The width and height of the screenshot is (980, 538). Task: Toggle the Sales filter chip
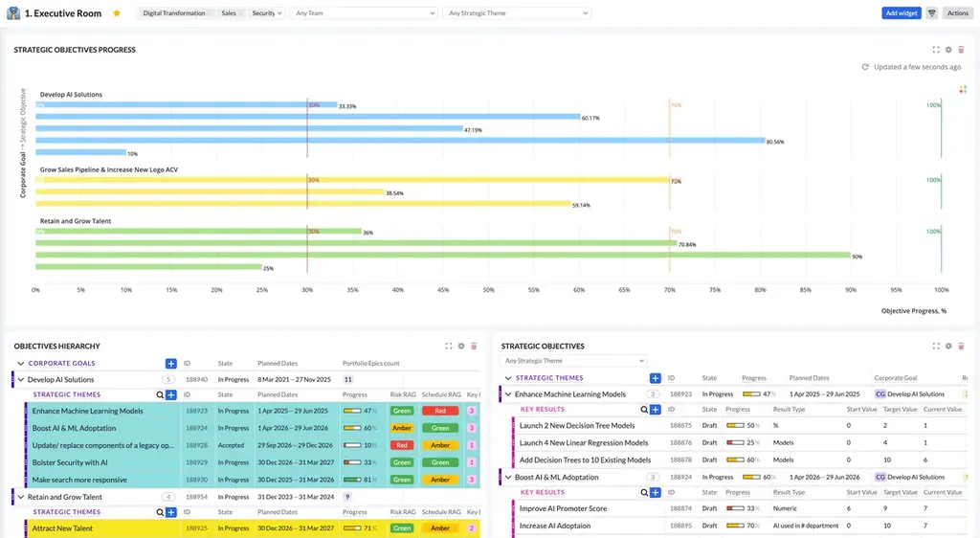click(229, 13)
